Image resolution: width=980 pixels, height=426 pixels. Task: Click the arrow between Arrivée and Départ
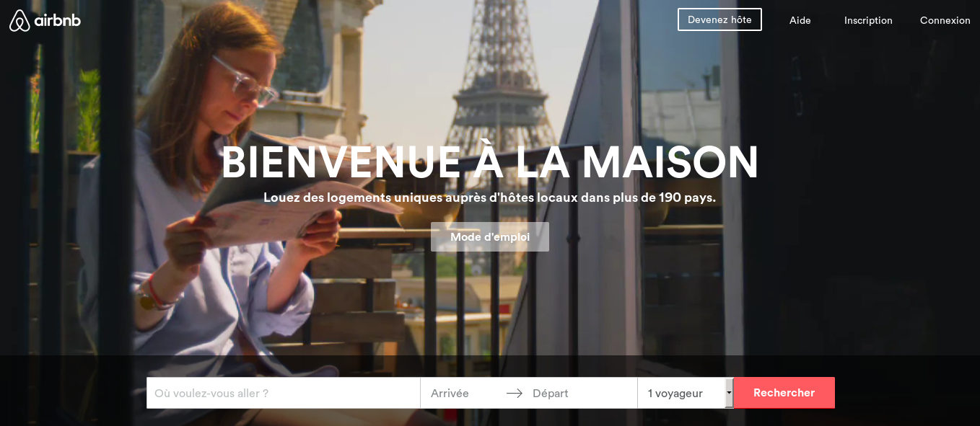pyautogui.click(x=515, y=393)
